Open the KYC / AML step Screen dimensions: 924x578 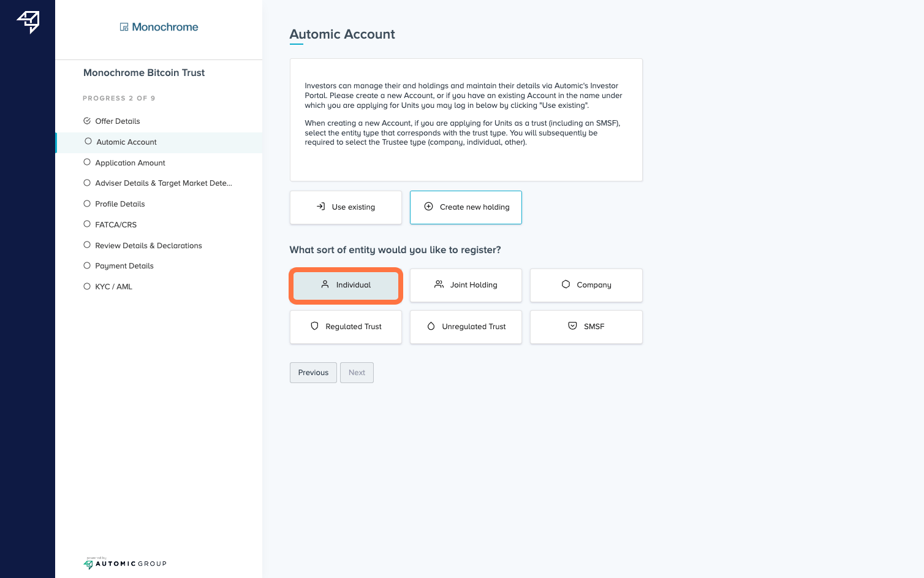(x=159, y=287)
